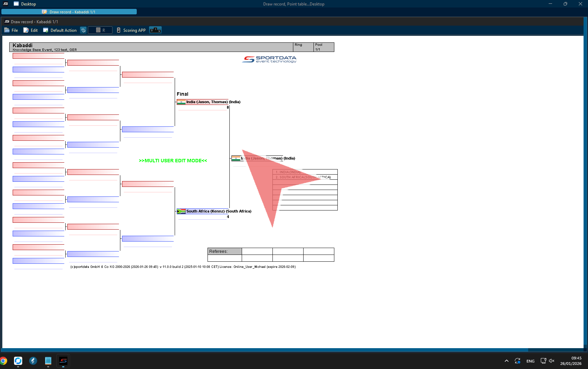Open the File menu
Image resolution: width=588 pixels, height=369 pixels.
[x=11, y=30]
